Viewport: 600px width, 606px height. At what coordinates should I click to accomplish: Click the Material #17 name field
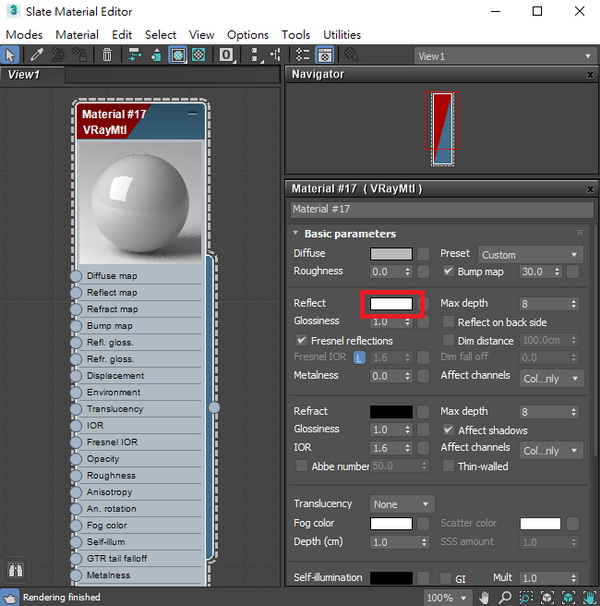point(442,209)
